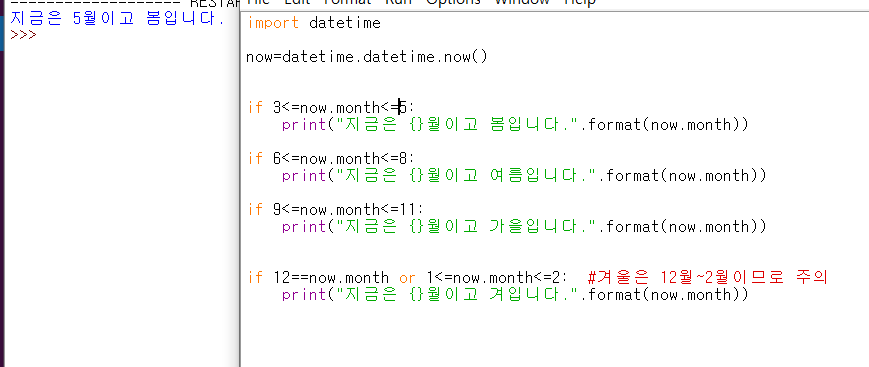Click the 'if 6<=now.month<=8:' condition line
869x367 pixels.
coord(331,159)
